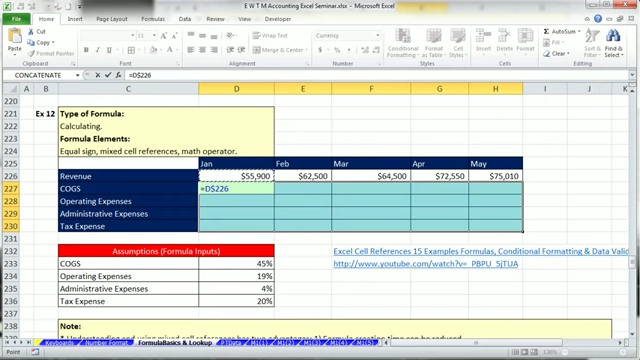Toggle Align Text Right
Viewport: 640px width, 360px height.
(x=213, y=50)
